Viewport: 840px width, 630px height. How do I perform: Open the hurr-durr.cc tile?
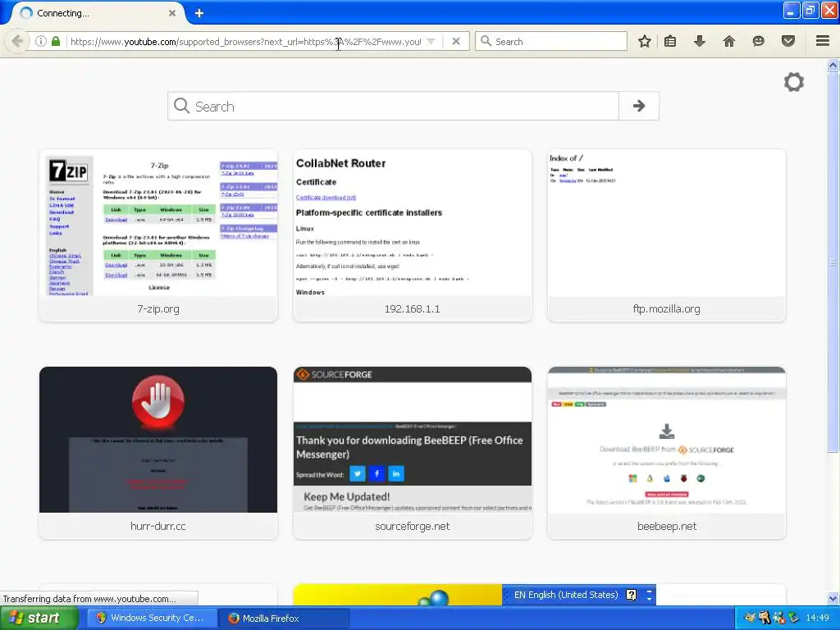(x=158, y=453)
